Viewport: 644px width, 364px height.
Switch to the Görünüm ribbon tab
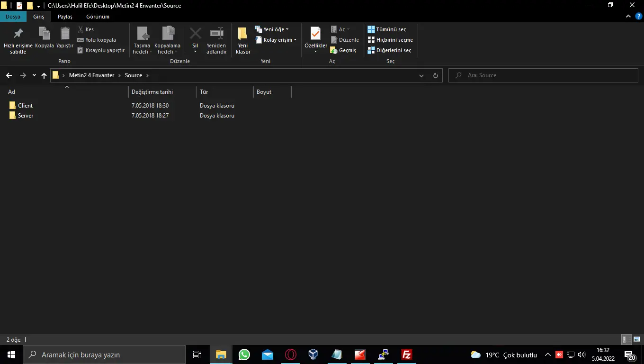pyautogui.click(x=98, y=17)
